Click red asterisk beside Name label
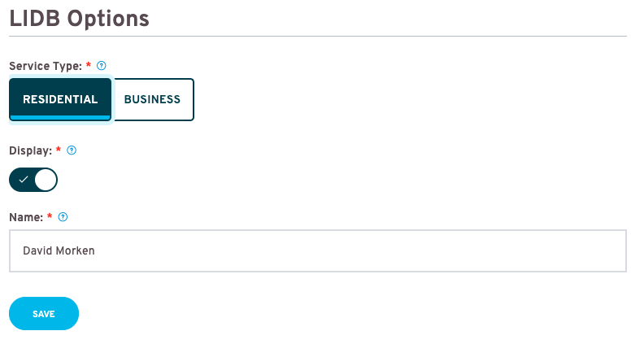This screenshot has height=344, width=644. [50, 216]
